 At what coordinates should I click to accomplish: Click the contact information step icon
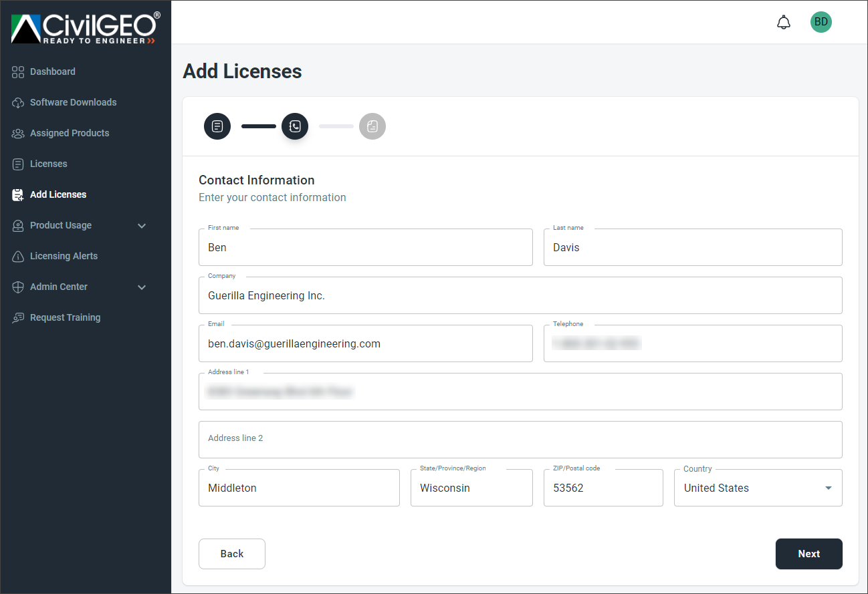(295, 126)
